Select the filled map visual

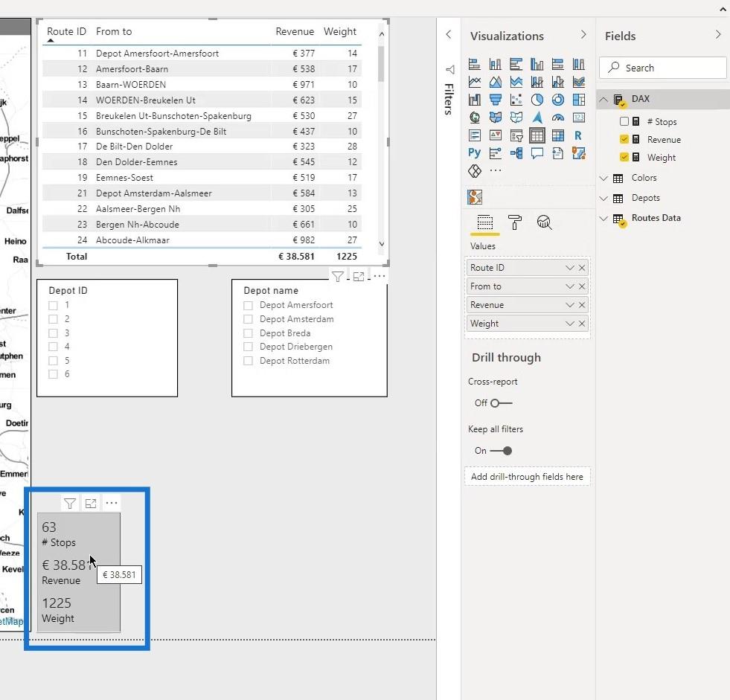[496, 118]
